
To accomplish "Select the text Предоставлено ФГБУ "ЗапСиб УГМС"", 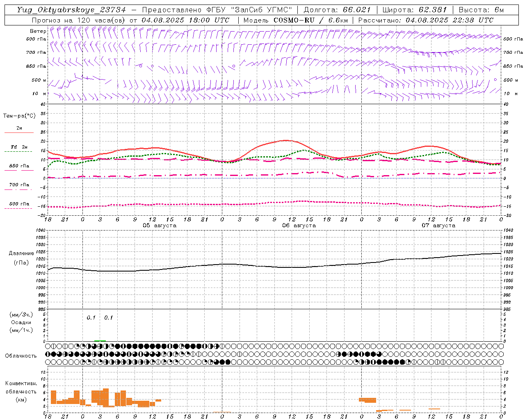I will tap(217, 10).
